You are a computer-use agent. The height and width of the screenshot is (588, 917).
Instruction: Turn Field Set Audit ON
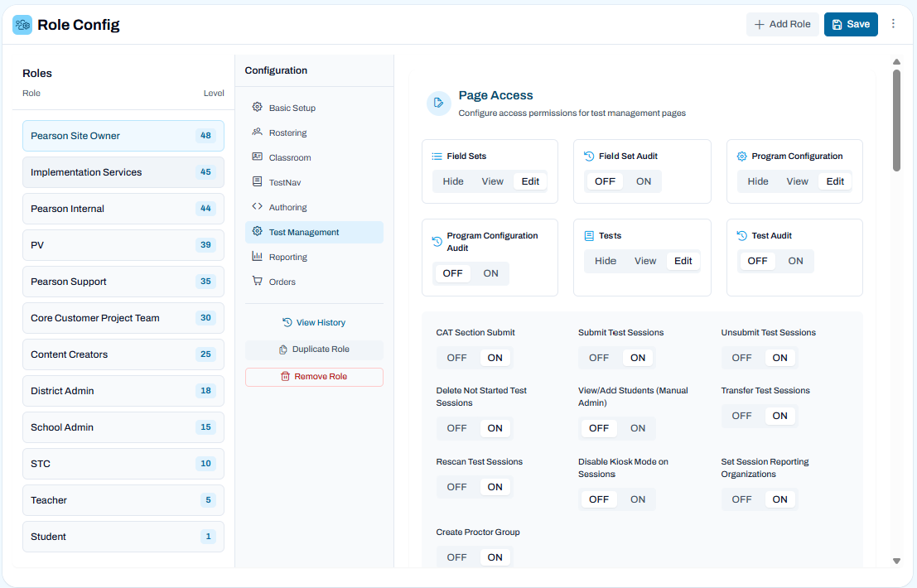[x=644, y=181]
